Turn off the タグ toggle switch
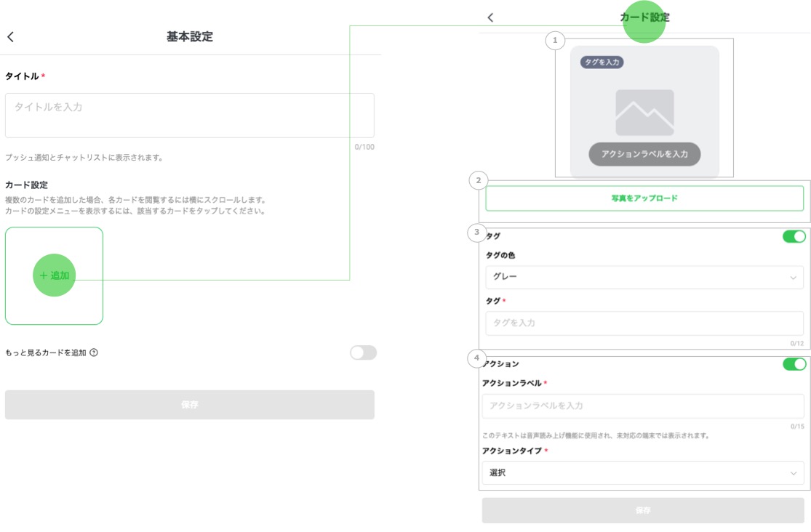Viewport: 811px width, 532px height. coord(794,236)
